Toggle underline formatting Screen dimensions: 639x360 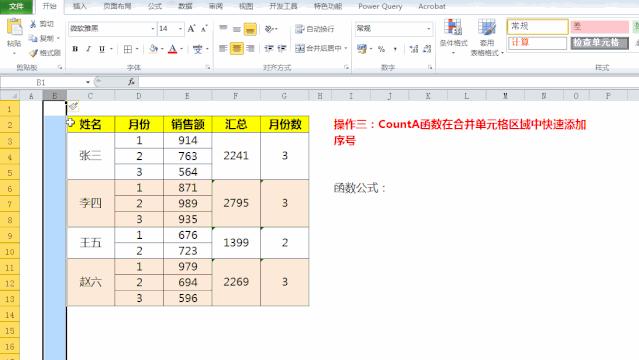[102, 49]
